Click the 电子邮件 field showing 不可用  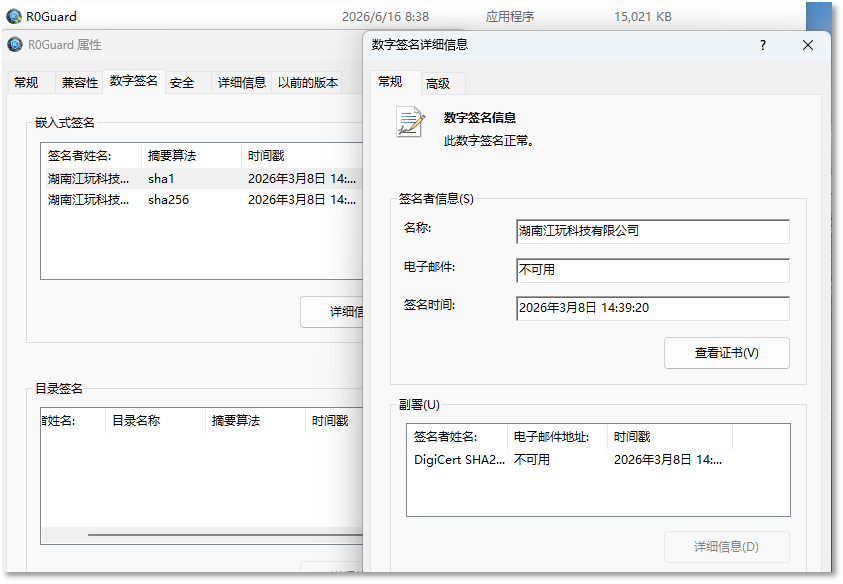click(653, 270)
